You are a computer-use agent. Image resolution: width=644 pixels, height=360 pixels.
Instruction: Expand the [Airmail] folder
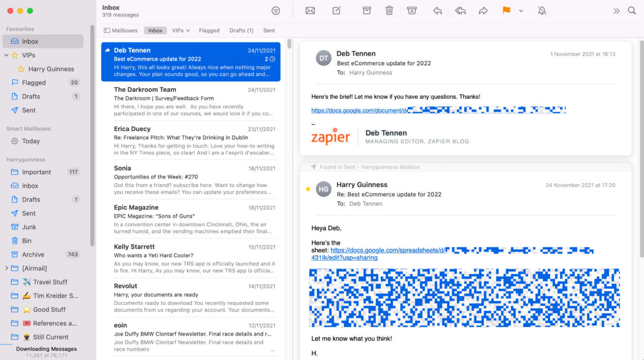6,268
